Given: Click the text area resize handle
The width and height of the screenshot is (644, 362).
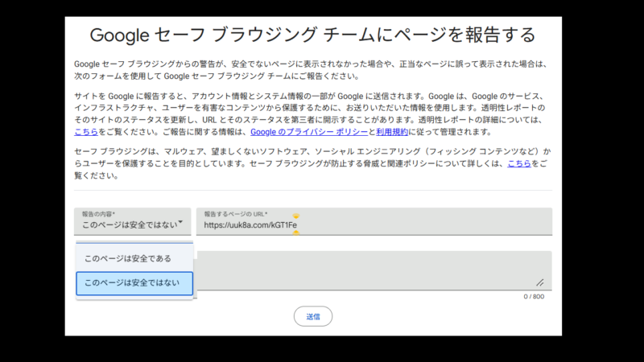Looking at the screenshot, I should 540,282.
